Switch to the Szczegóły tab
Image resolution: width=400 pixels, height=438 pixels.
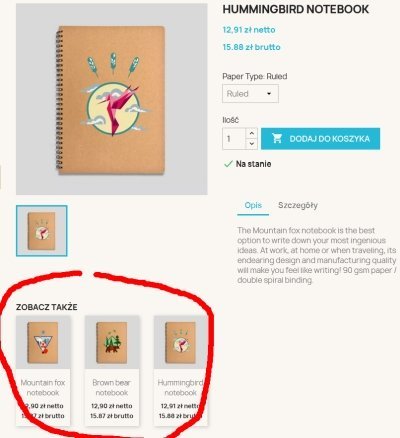[298, 205]
